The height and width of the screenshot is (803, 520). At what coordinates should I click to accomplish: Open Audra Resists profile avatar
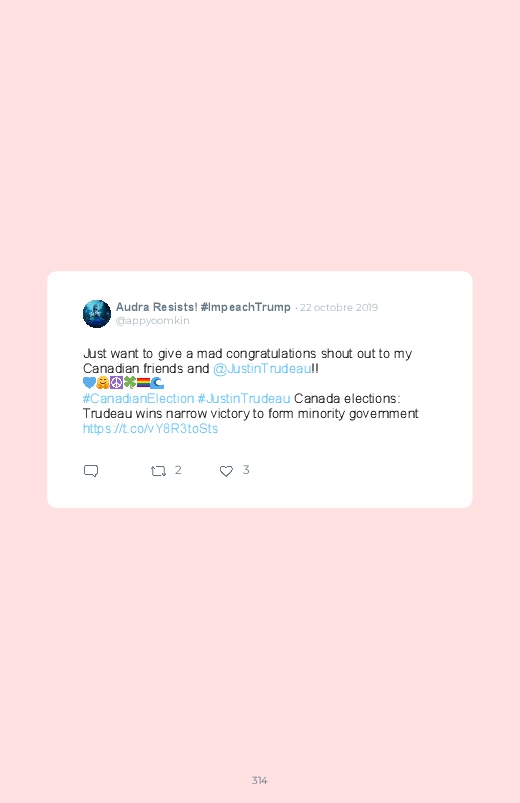click(x=97, y=313)
